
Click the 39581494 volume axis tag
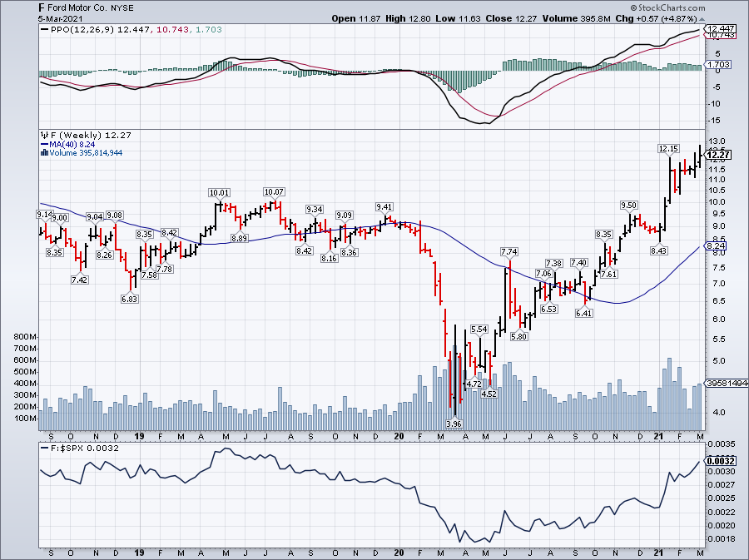pos(727,384)
